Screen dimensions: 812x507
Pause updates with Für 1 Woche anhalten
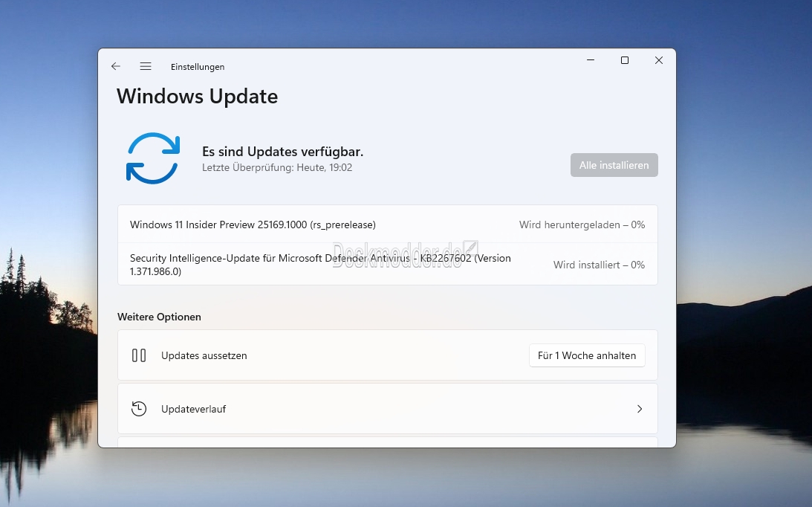click(x=587, y=355)
